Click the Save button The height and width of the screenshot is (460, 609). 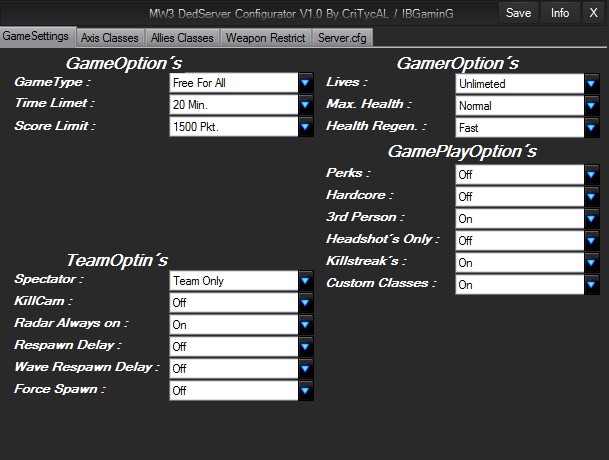pos(518,13)
